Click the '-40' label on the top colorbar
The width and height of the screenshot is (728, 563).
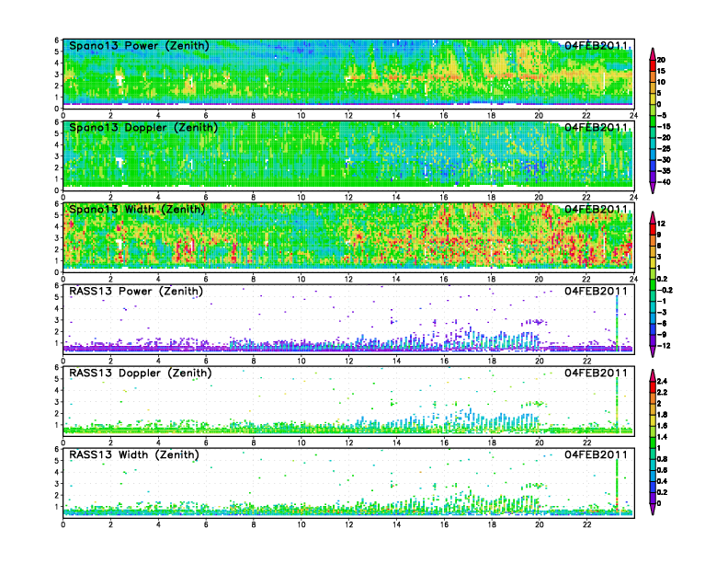point(664,182)
